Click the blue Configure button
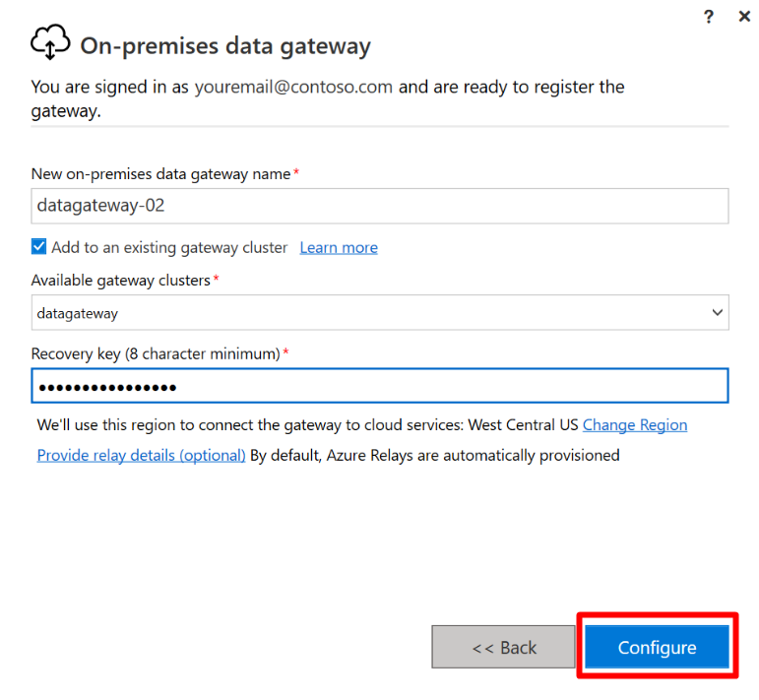 tap(657, 647)
